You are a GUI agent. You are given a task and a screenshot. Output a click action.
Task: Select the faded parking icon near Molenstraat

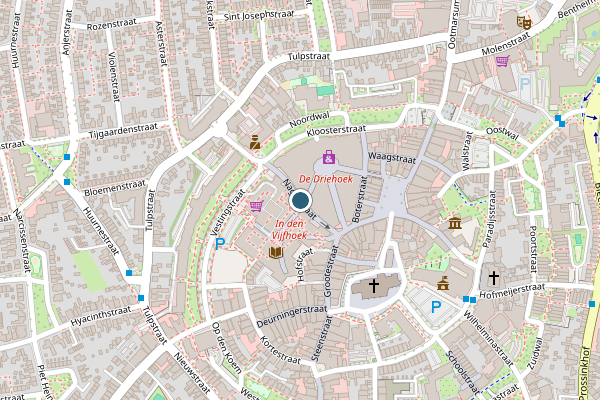pyautogui.click(x=525, y=84)
